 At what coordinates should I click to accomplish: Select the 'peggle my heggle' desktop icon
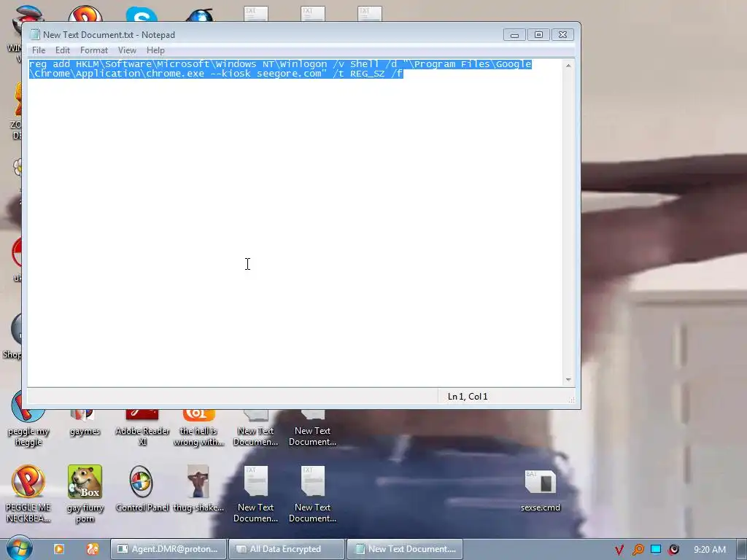point(28,419)
